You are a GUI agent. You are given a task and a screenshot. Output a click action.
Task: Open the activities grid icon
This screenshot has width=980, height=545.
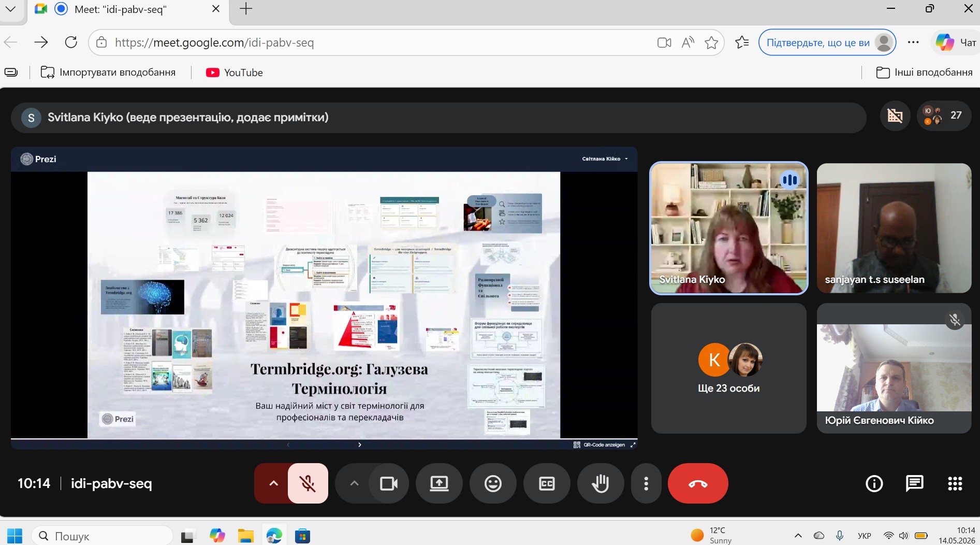click(955, 483)
